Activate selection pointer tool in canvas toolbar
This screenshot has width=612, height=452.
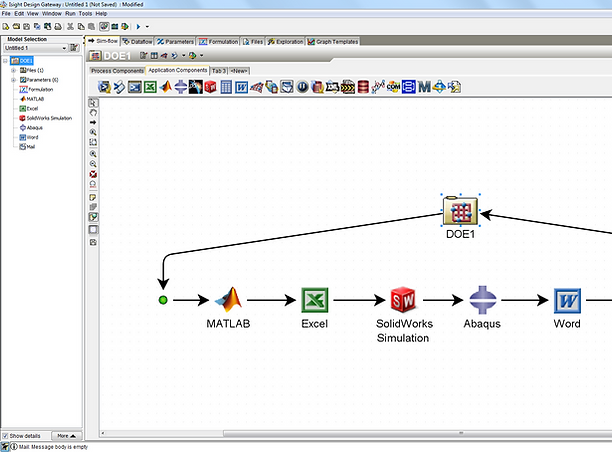click(x=93, y=103)
